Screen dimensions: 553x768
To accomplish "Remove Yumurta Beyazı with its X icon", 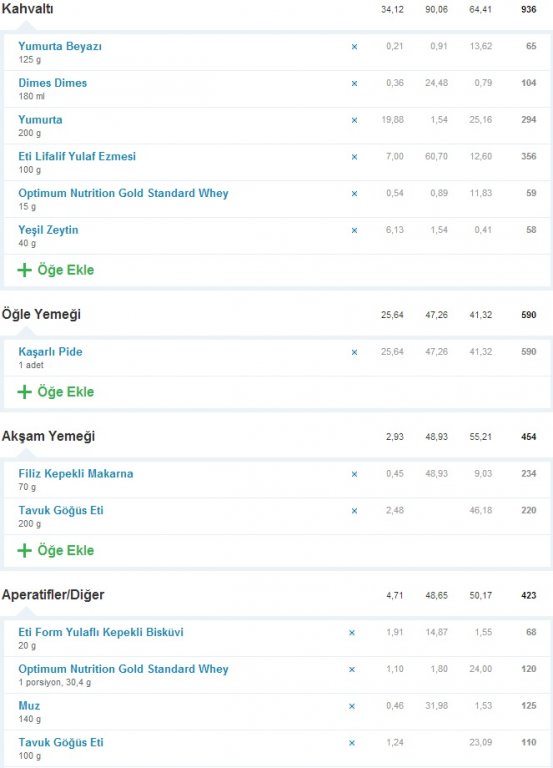I will (x=354, y=47).
